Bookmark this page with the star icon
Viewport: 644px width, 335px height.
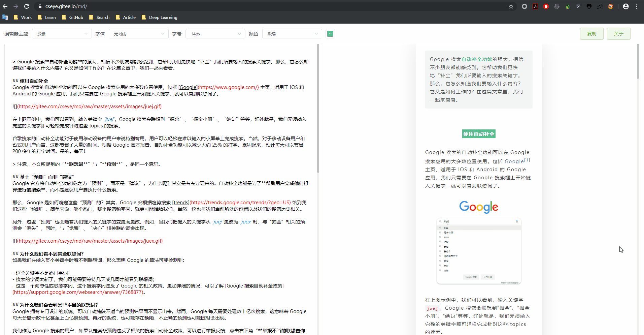(511, 6)
